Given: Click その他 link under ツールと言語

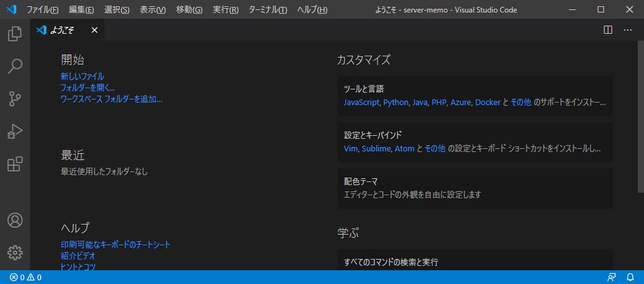Looking at the screenshot, I should click(x=521, y=103).
